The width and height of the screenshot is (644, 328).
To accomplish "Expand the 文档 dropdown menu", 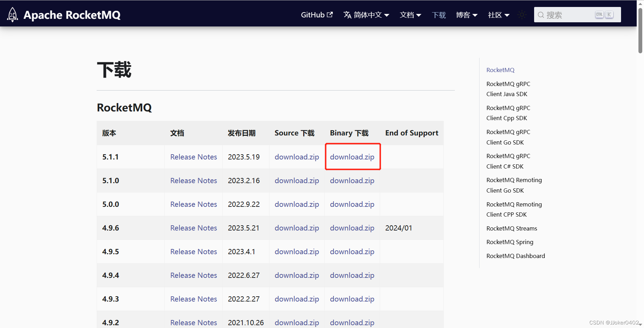I will coord(410,15).
